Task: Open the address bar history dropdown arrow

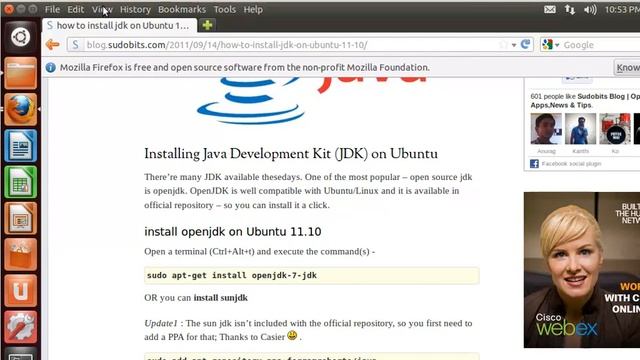Action: pos(514,45)
